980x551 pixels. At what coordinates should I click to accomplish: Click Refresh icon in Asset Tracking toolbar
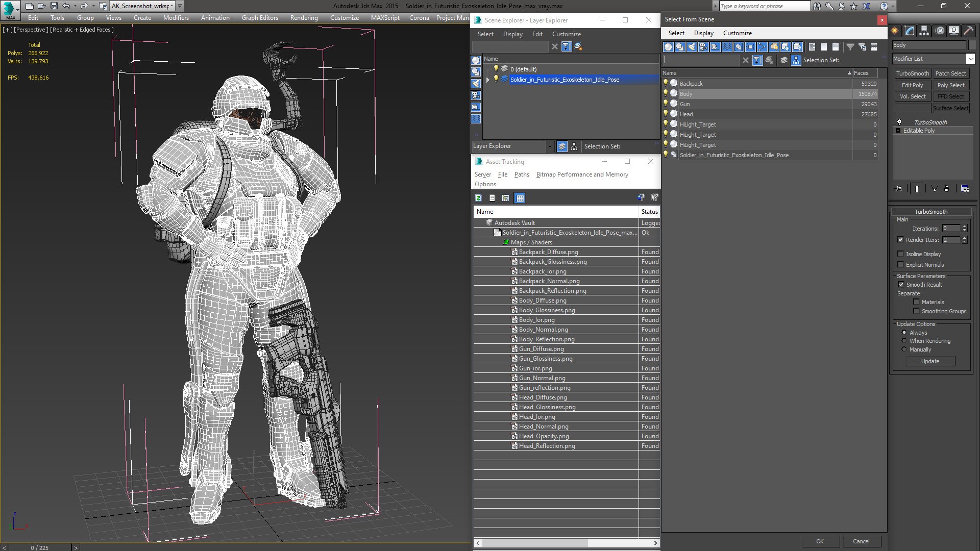coord(478,198)
